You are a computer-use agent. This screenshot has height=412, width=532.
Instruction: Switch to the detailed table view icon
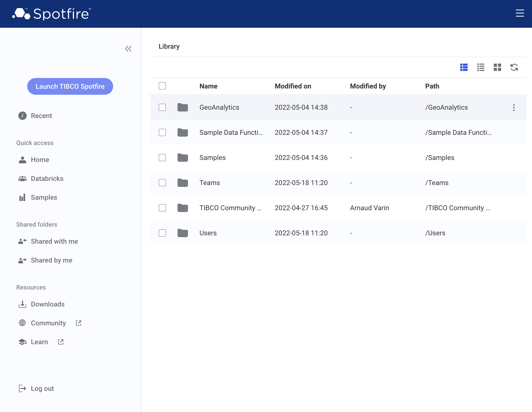coord(464,67)
